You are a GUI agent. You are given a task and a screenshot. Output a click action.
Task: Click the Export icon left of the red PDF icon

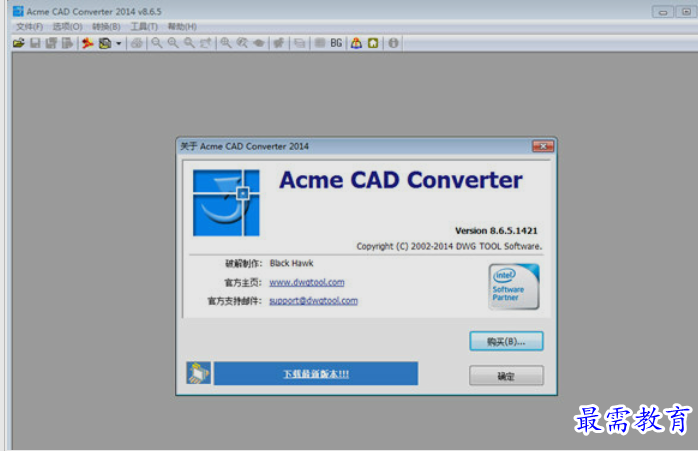point(67,43)
